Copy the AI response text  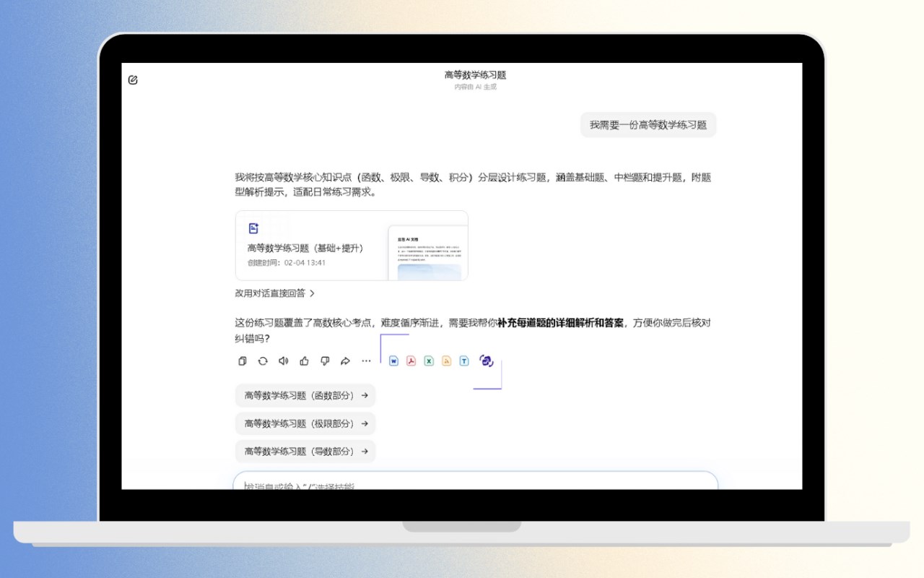(x=243, y=361)
